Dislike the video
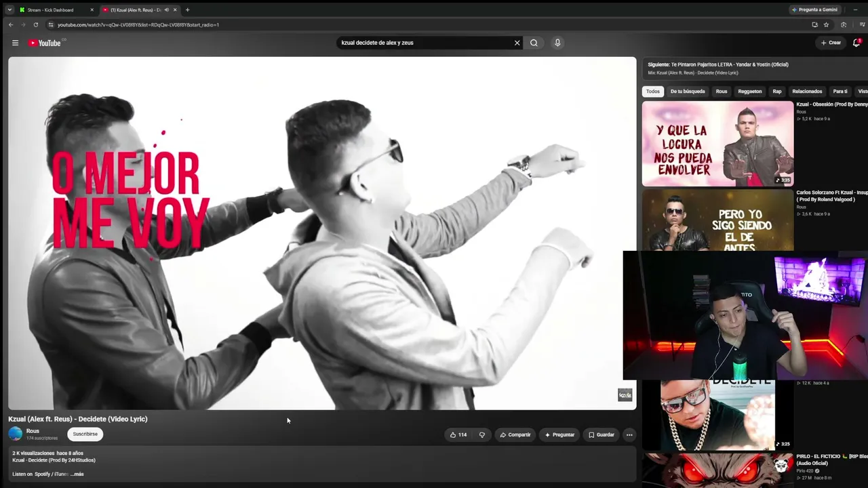 pos(482,434)
